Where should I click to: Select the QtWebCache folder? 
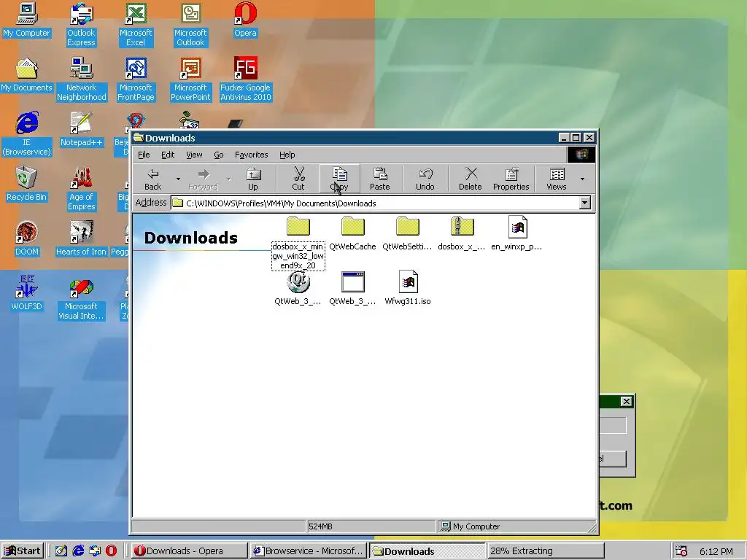click(352, 234)
